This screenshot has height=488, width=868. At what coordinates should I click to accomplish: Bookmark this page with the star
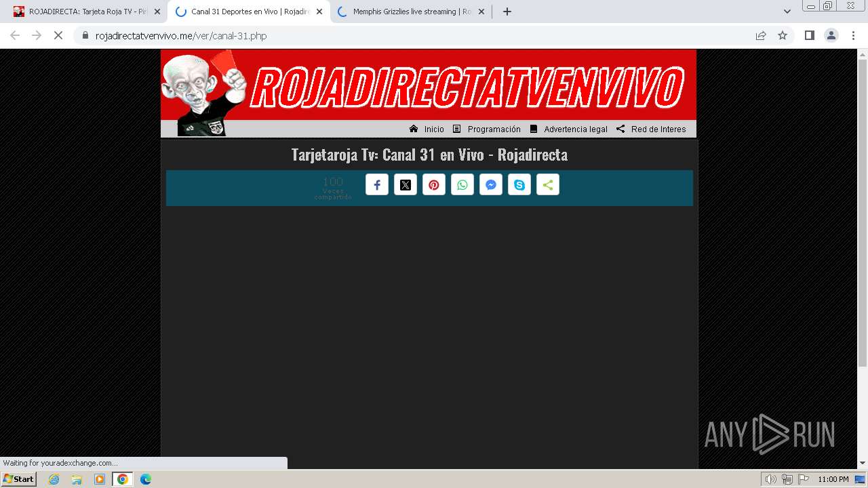(x=783, y=35)
